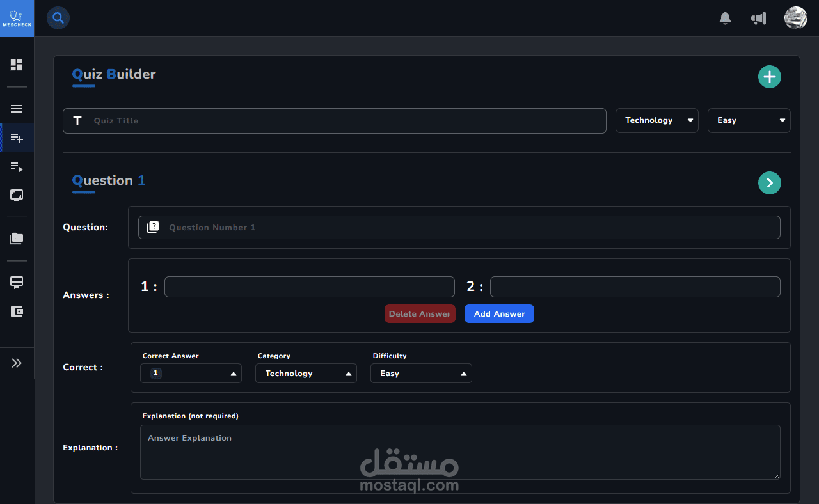Open the question Category Technology dropdown
819x504 pixels.
(306, 374)
